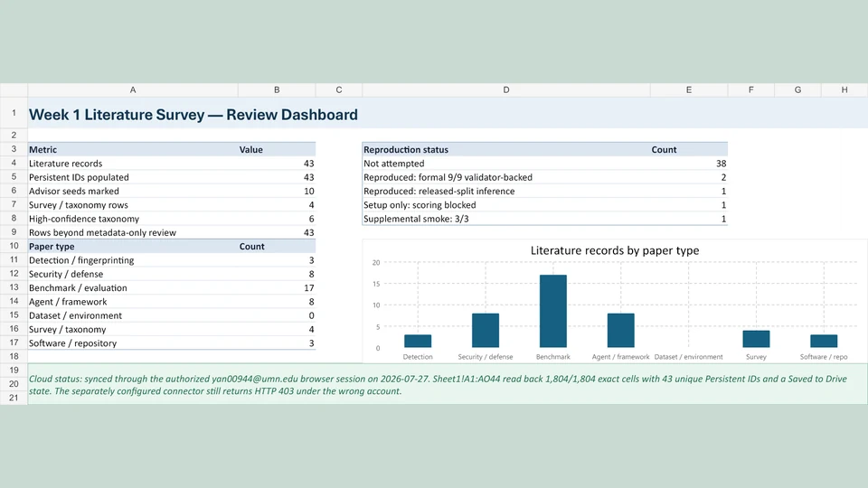Click the Detection bar in the chart

point(418,341)
